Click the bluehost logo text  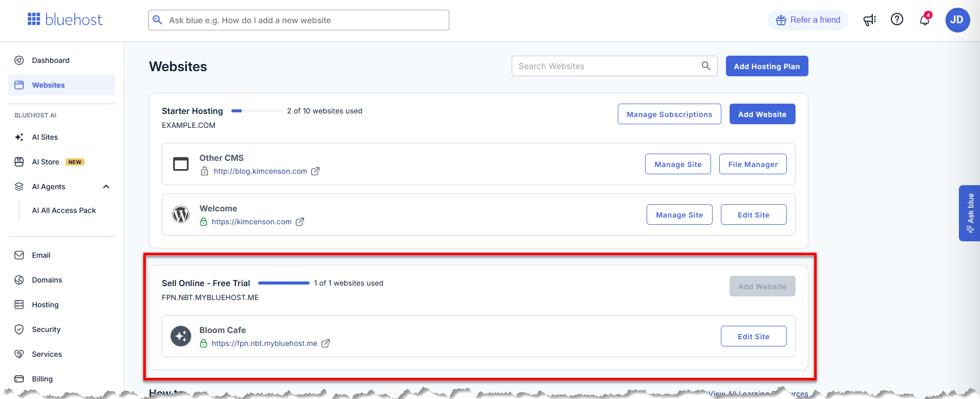coord(74,20)
